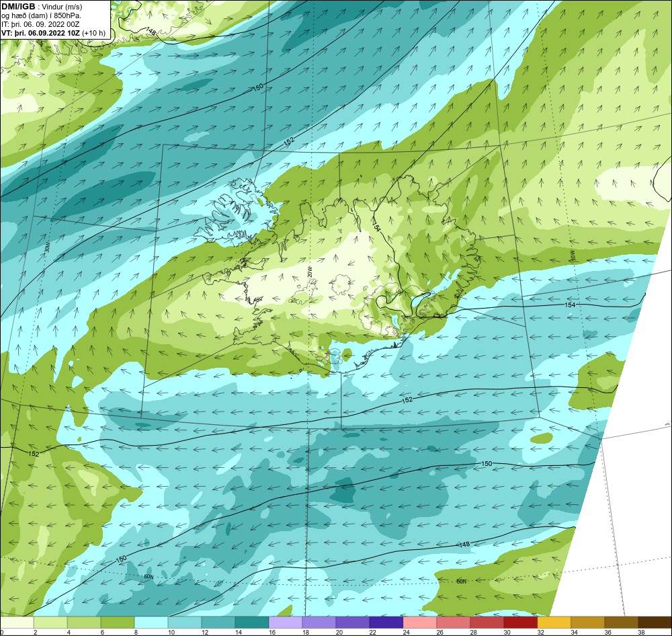Click the yellow-gold 32–34 m/s legend swatch
The image size is (672, 636).
554,623
